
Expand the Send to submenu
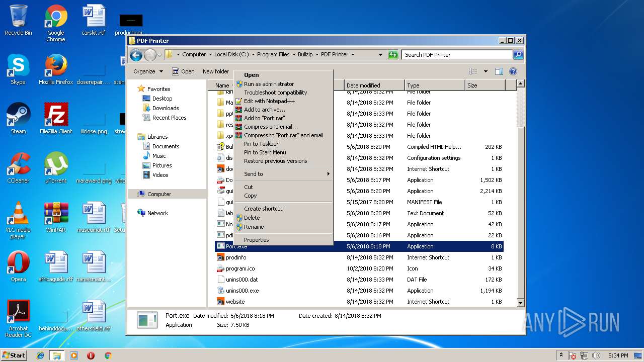(x=283, y=174)
